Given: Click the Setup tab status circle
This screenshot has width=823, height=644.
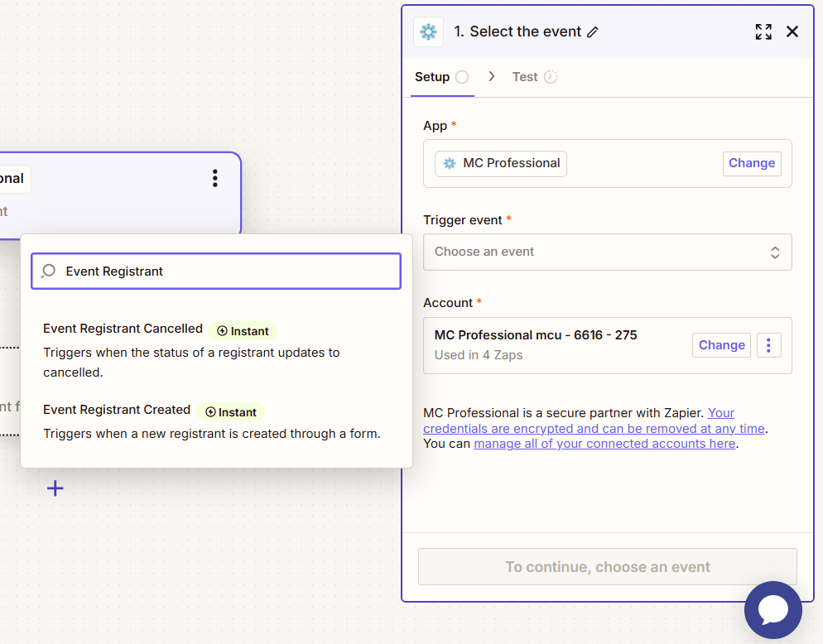Looking at the screenshot, I should coord(462,77).
